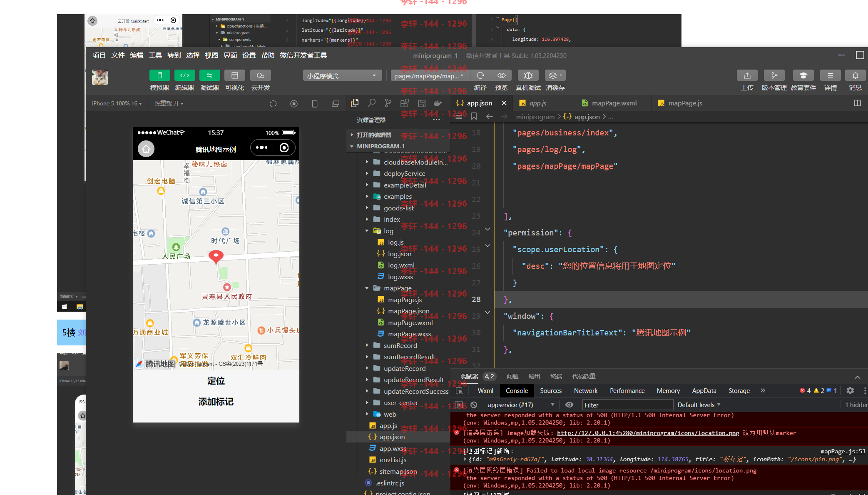868x495 pixels.
Task: Open the pages/mapPage compile mode dropdown
Action: [x=430, y=75]
